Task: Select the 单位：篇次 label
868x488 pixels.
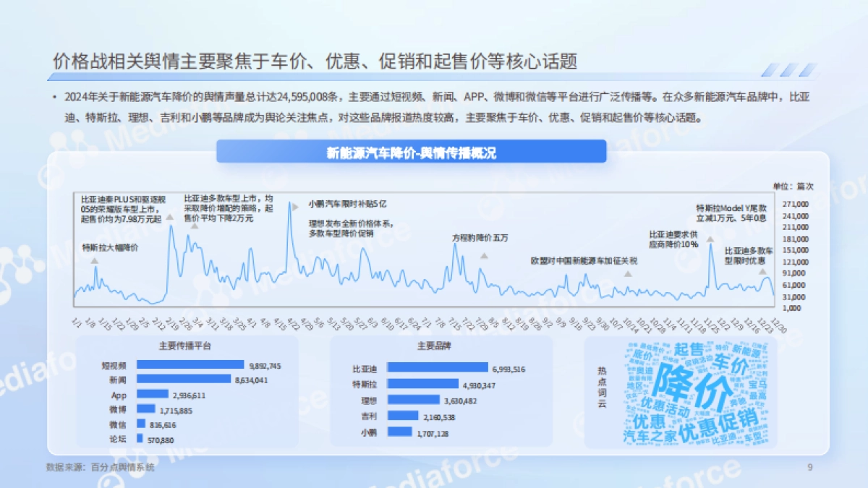Action: click(793, 185)
